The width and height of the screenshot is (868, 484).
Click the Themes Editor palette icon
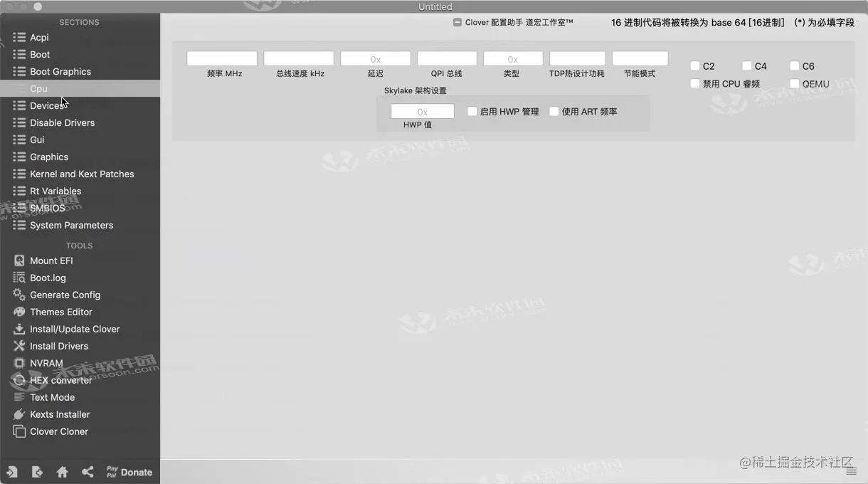[x=19, y=312]
